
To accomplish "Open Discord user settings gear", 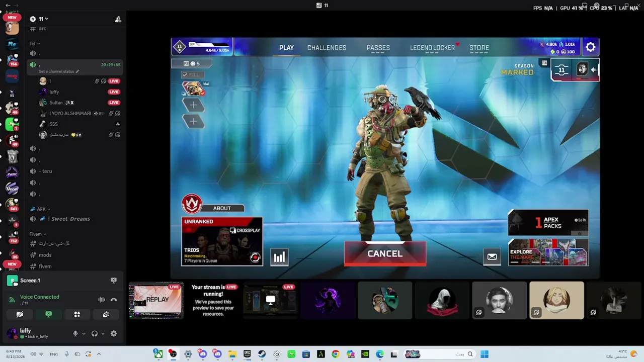I will tap(114, 333).
